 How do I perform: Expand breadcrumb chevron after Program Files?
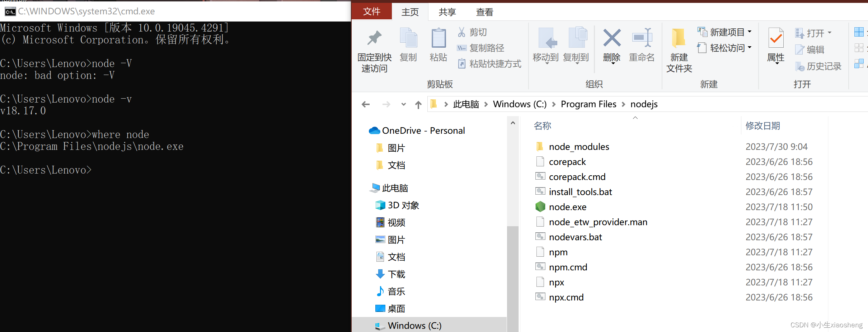(623, 104)
